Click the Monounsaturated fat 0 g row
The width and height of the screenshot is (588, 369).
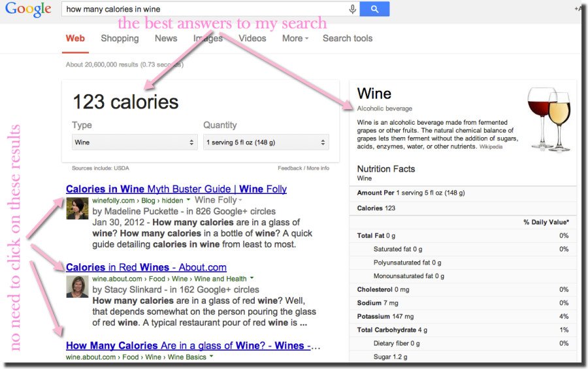click(x=463, y=276)
